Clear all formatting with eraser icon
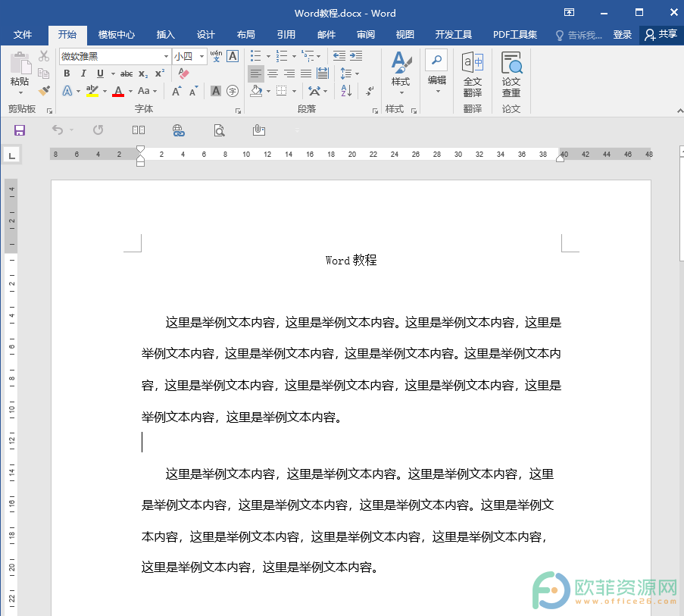684x616 pixels. [183, 73]
